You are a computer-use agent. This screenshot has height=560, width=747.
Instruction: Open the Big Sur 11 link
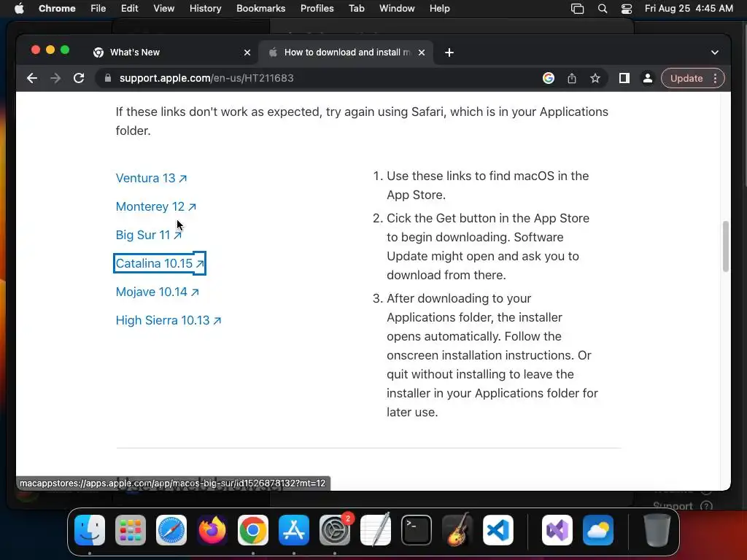(x=149, y=235)
